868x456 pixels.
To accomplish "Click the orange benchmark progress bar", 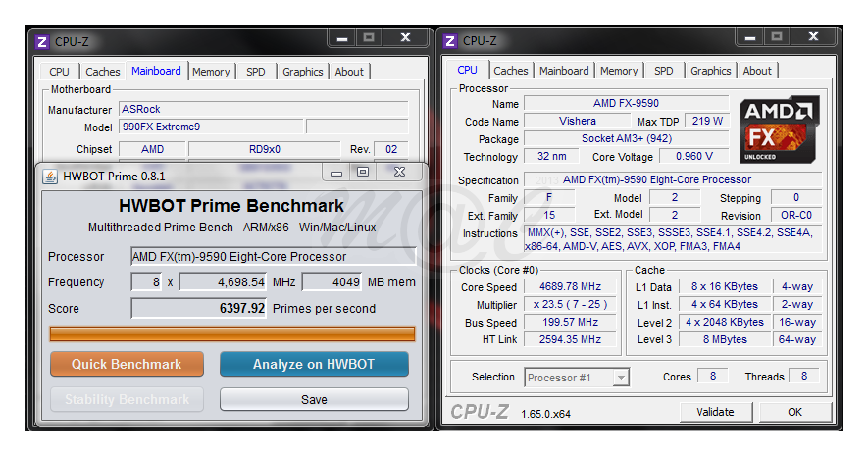I will (x=231, y=333).
